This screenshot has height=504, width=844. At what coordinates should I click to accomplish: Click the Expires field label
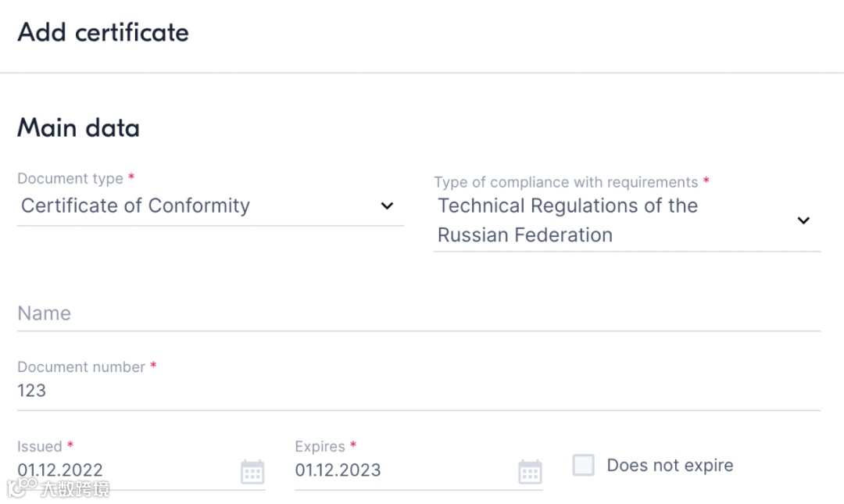tap(320, 447)
